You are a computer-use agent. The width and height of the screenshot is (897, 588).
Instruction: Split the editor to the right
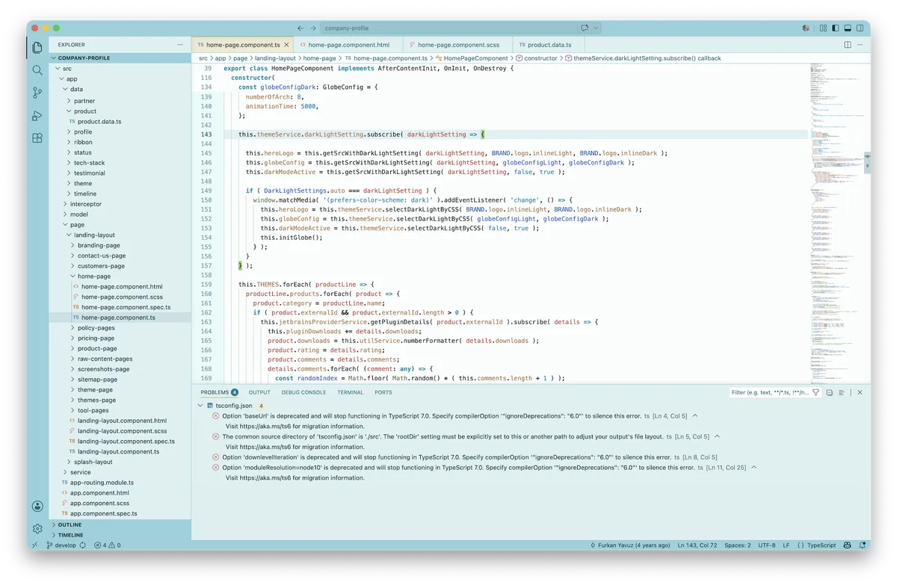point(847,45)
